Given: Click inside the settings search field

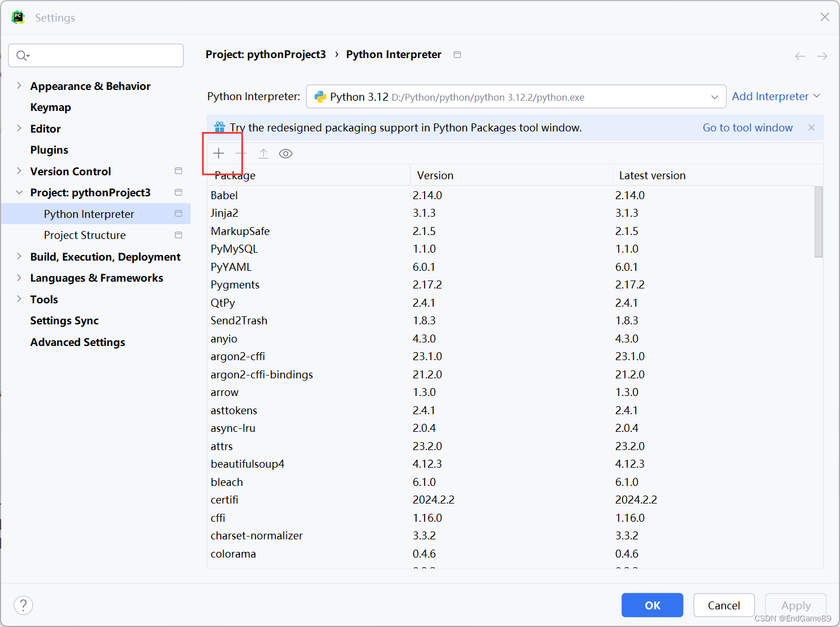Looking at the screenshot, I should (x=96, y=55).
